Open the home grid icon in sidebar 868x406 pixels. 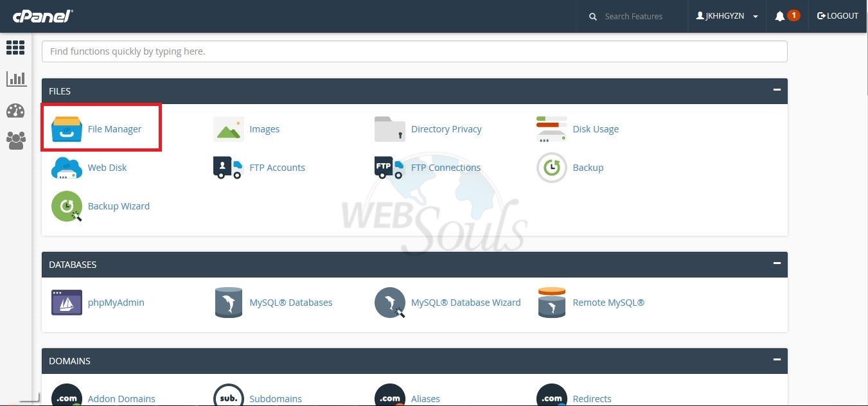point(15,48)
